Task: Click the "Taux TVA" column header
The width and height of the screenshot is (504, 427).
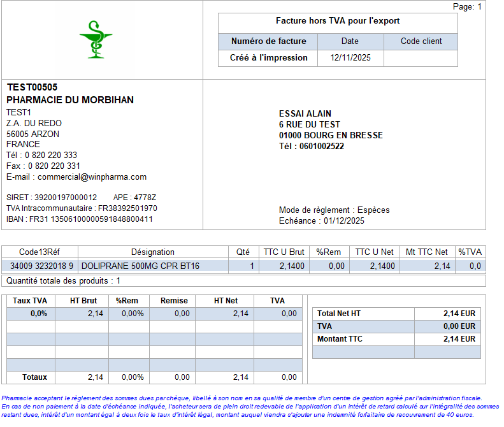Action: 30,300
